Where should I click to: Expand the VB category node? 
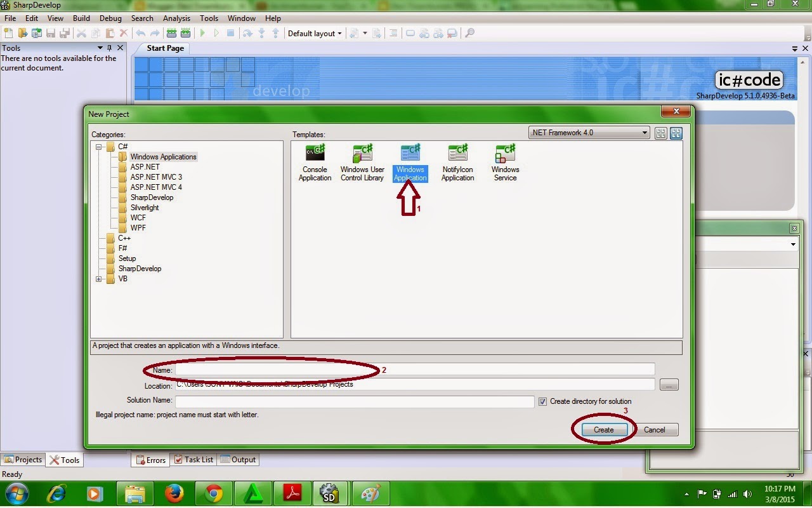click(99, 279)
